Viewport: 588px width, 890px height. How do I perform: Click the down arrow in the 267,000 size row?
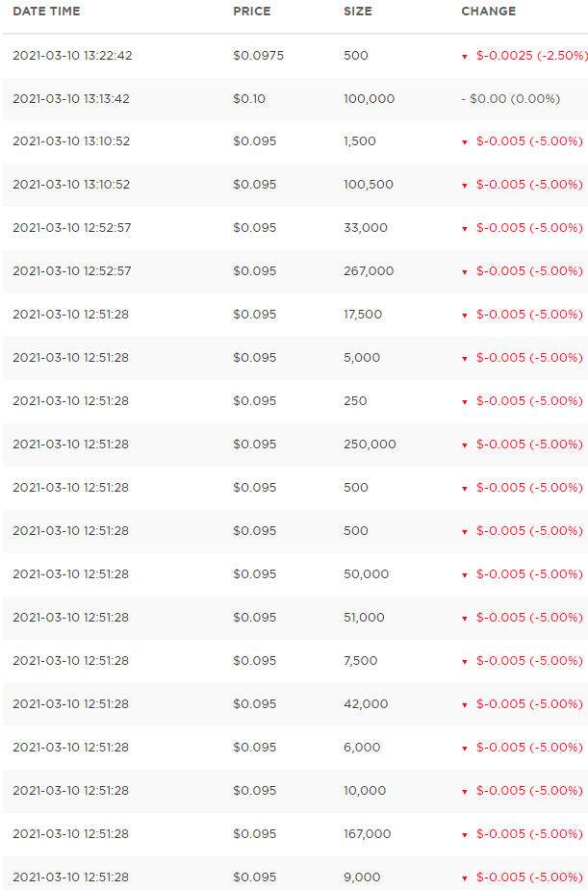[465, 272]
